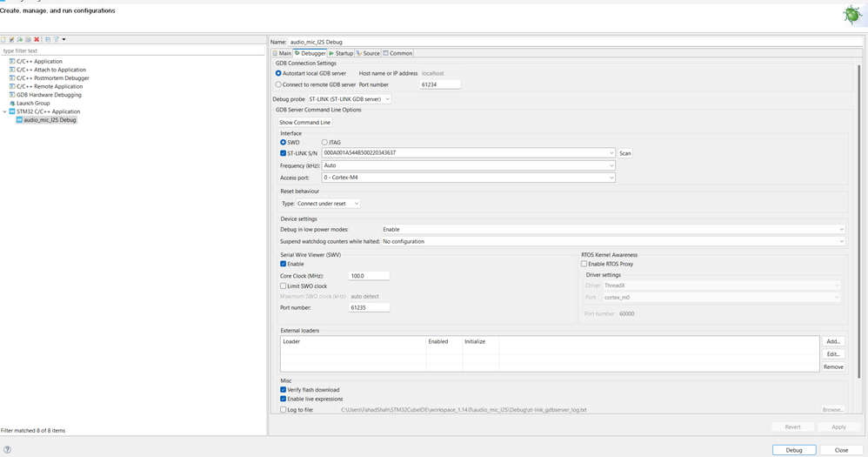The width and height of the screenshot is (868, 457).
Task: Open the Debug probe dropdown
Action: point(349,99)
